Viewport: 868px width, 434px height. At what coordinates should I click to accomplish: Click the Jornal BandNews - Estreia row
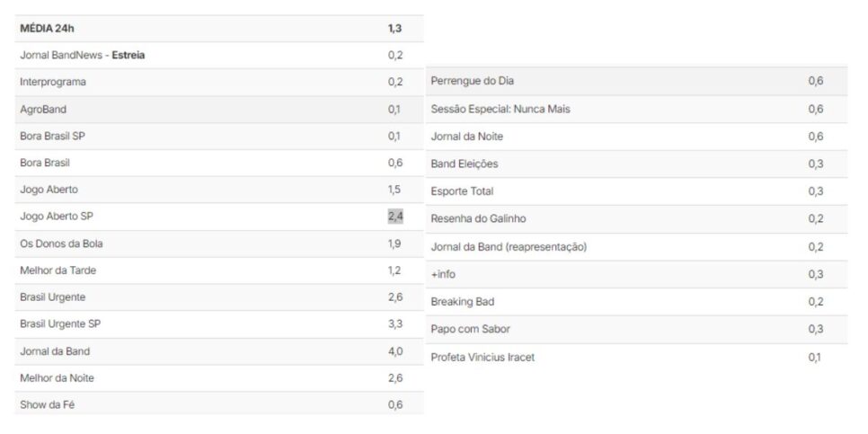point(219,56)
